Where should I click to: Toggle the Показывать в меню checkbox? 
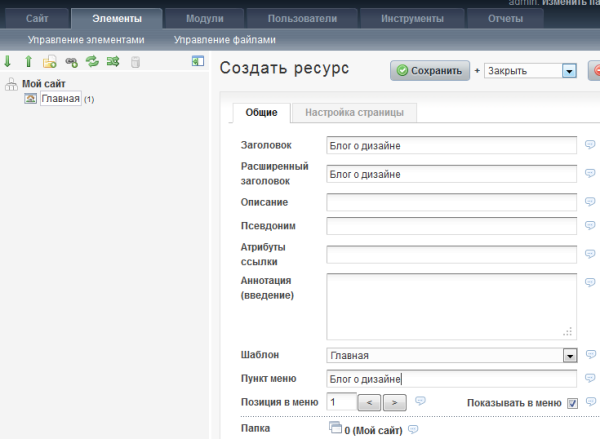[x=573, y=402]
